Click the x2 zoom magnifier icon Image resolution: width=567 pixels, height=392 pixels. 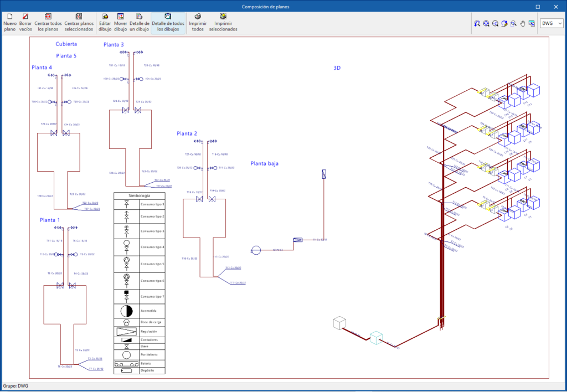[x=496, y=23]
